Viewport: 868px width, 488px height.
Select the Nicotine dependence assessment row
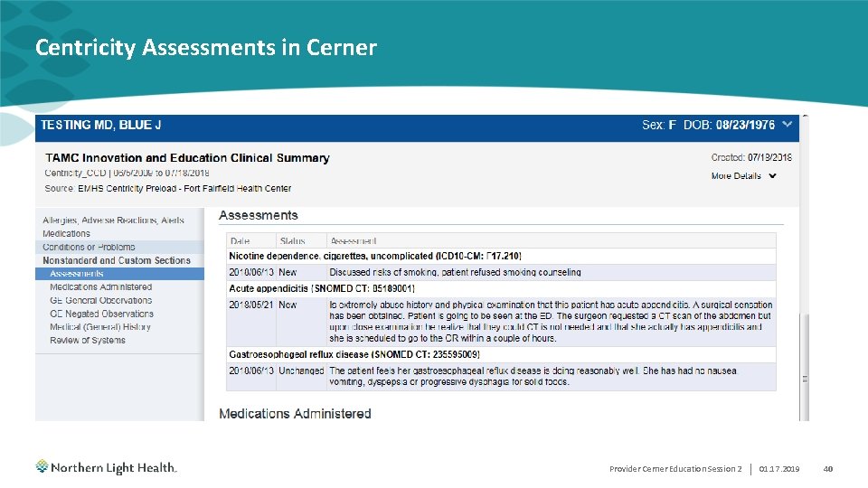click(x=501, y=256)
